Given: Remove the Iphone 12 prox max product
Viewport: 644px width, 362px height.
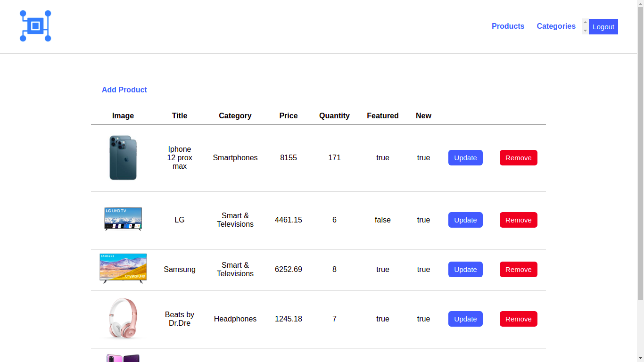Looking at the screenshot, I should (519, 158).
